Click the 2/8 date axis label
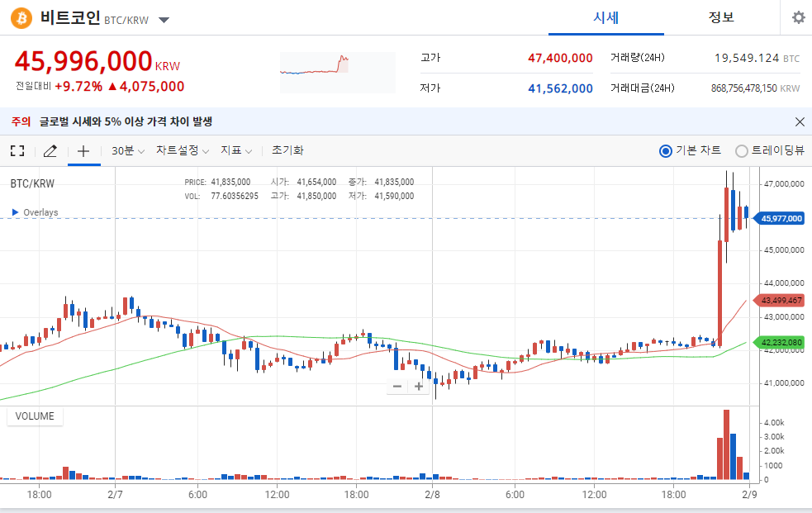This screenshot has width=812, height=513. pyautogui.click(x=432, y=494)
